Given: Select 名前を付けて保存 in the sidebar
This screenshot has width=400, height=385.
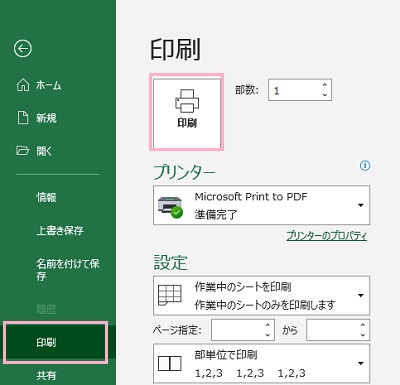Looking at the screenshot, I should 68,270.
